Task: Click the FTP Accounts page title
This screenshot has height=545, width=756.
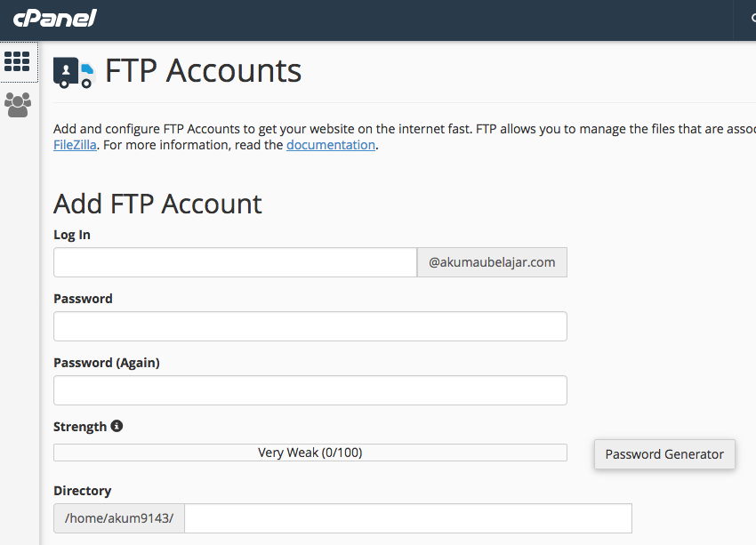Action: coord(203,70)
